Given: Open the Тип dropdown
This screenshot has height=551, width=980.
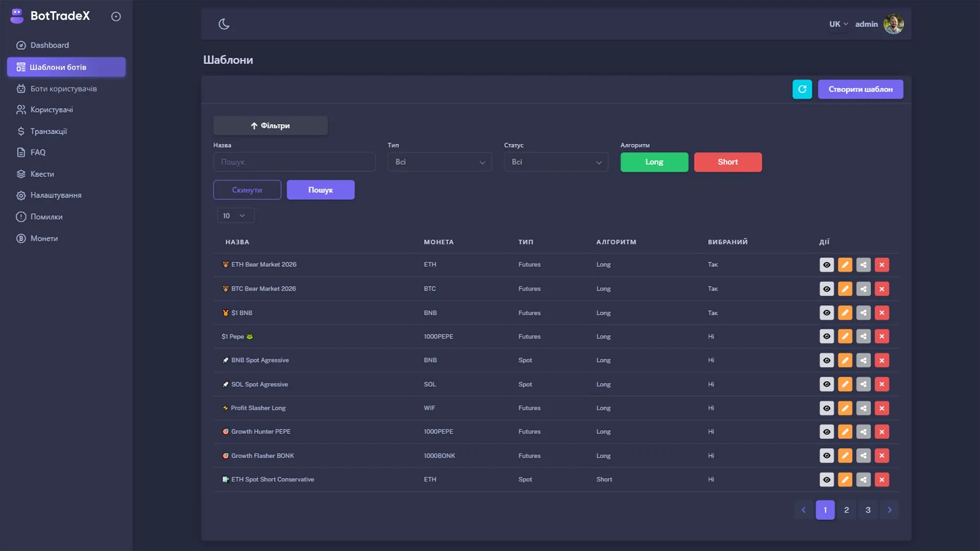Looking at the screenshot, I should (439, 162).
